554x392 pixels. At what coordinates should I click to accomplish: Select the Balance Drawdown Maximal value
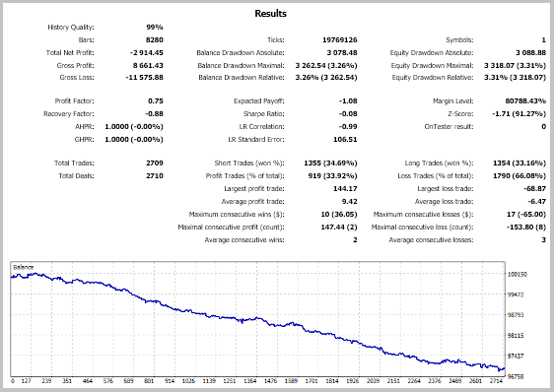point(326,66)
